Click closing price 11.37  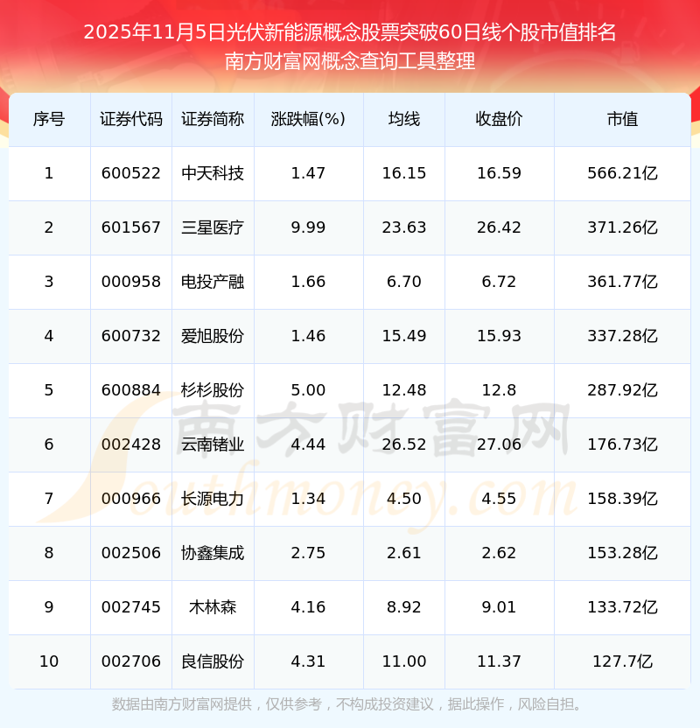tap(499, 662)
